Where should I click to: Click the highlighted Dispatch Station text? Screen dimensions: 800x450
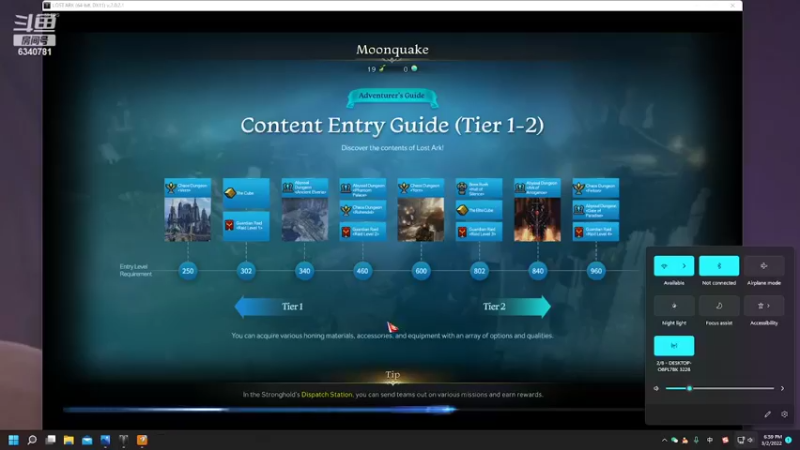point(327,394)
